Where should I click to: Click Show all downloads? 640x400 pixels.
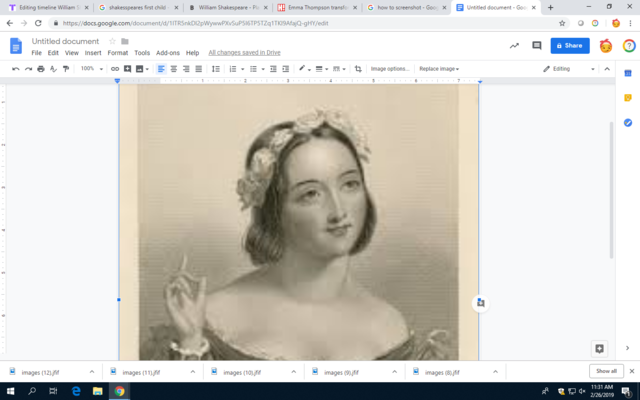click(x=606, y=371)
